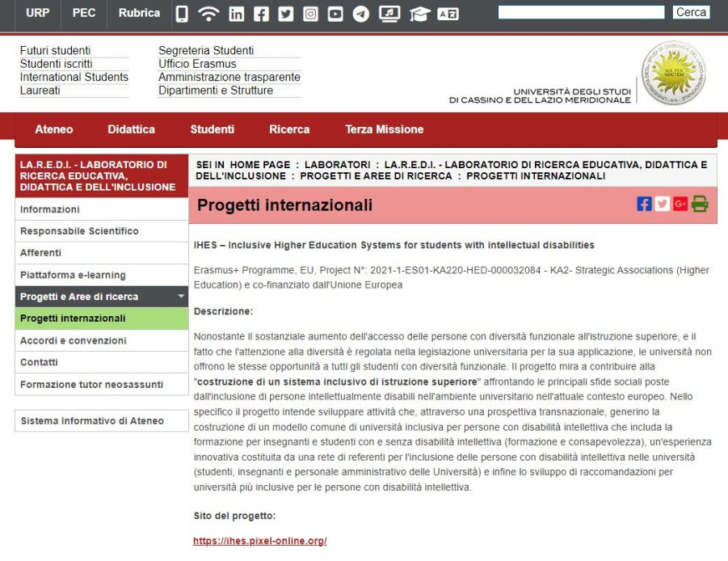The image size is (728, 561).
Task: Open the mobile app icon in top bar
Action: (x=182, y=14)
